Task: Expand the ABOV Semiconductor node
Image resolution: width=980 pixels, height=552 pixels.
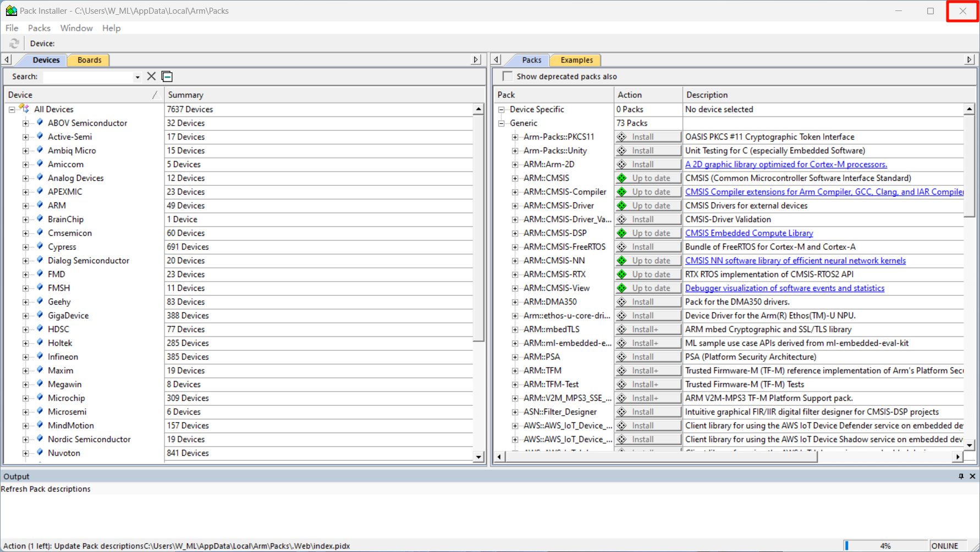Action: click(x=25, y=123)
